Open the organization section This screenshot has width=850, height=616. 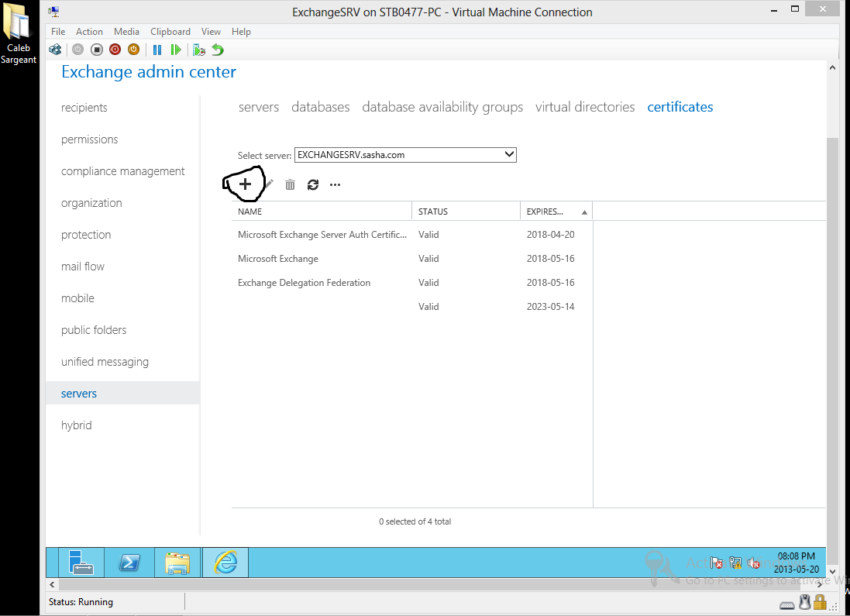(x=91, y=203)
